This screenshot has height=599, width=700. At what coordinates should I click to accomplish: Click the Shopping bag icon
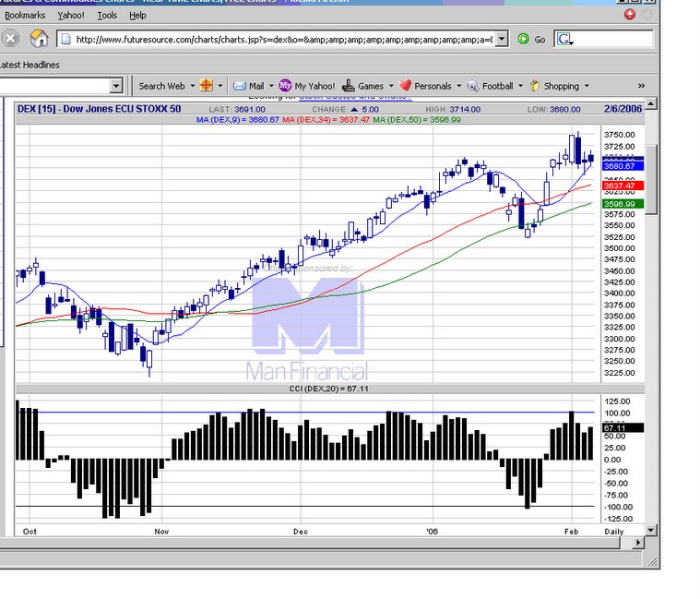tap(535, 86)
